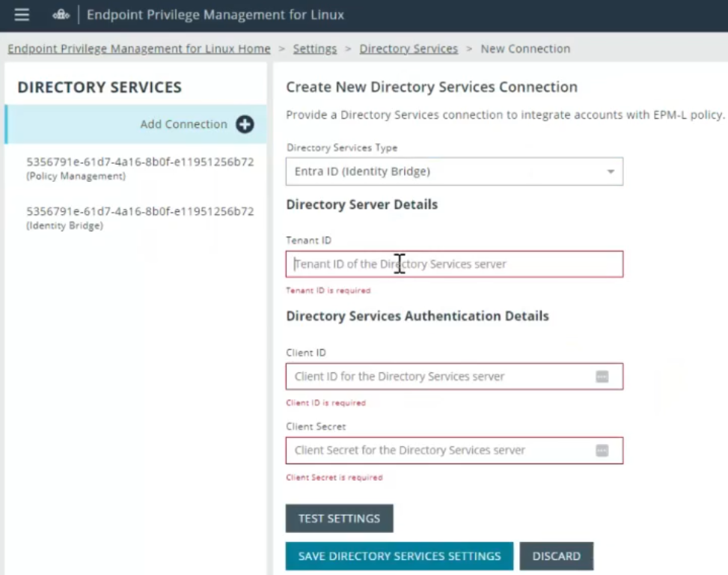Open the Settings breadcrumb link
The image size is (728, 575).
[315, 48]
